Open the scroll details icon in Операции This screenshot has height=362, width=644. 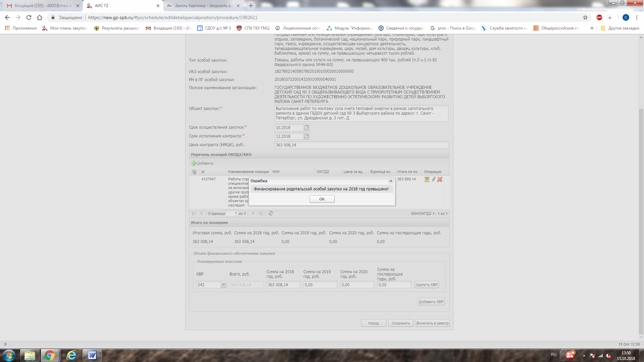pyautogui.click(x=427, y=179)
